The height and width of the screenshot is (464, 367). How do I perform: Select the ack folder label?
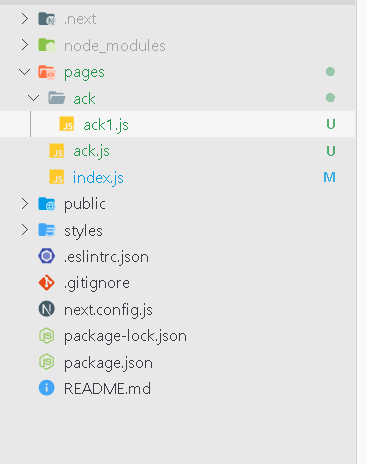click(84, 99)
